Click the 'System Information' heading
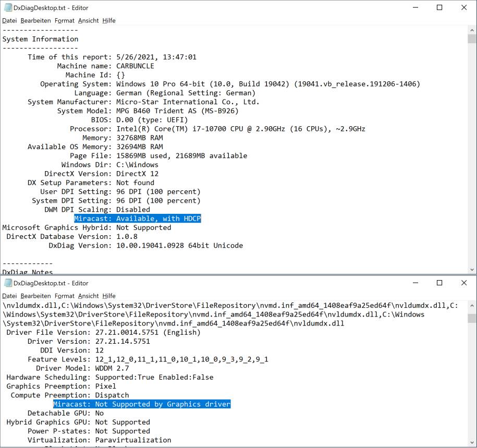The image size is (477, 448). pyautogui.click(x=40, y=39)
